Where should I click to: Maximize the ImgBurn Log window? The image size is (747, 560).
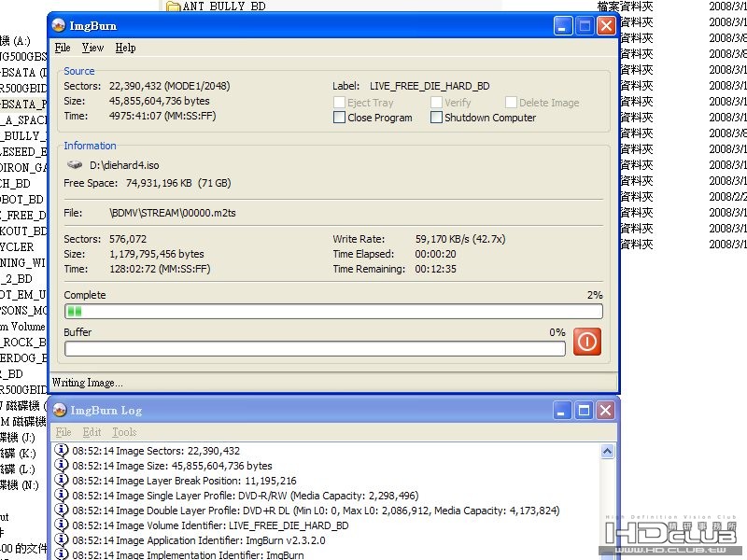(x=585, y=410)
